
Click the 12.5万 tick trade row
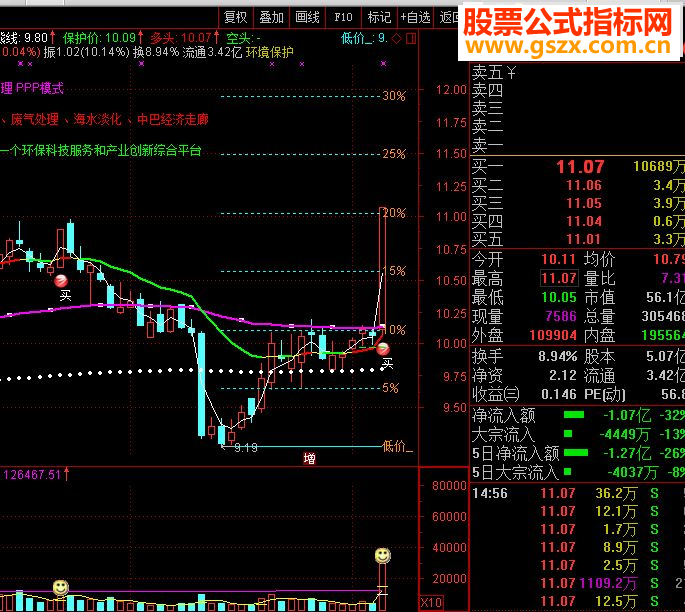[x=616, y=601]
